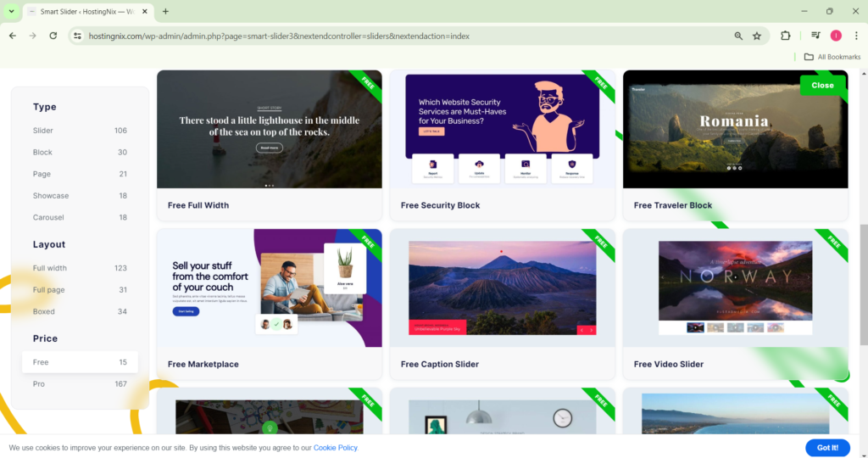Open the Free Marketplace template thumbnail

tap(269, 288)
